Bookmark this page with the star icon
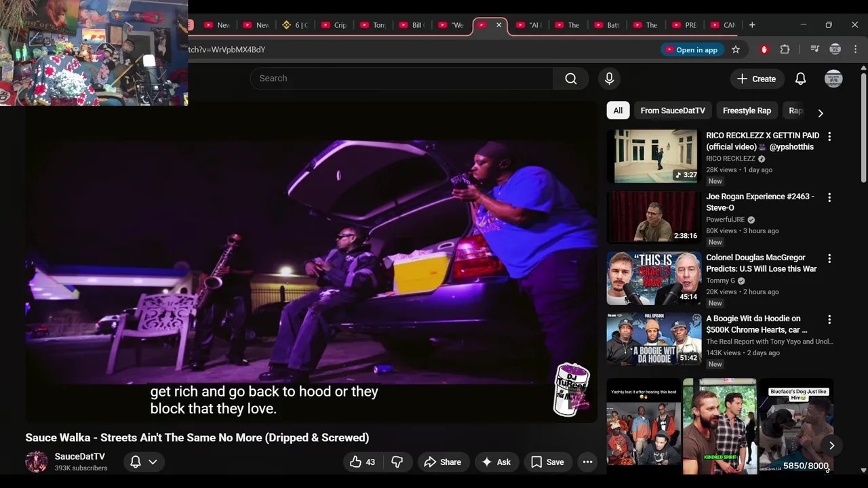The width and height of the screenshot is (868, 488). [736, 49]
